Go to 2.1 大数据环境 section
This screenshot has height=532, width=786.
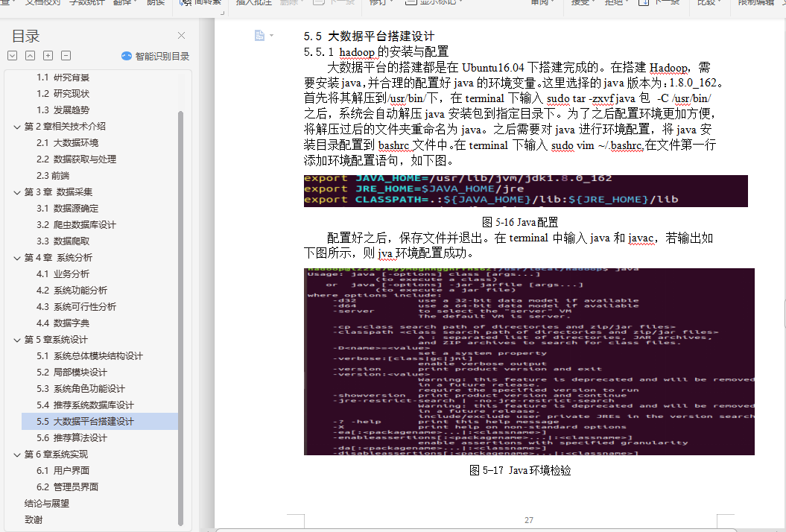pyautogui.click(x=67, y=143)
